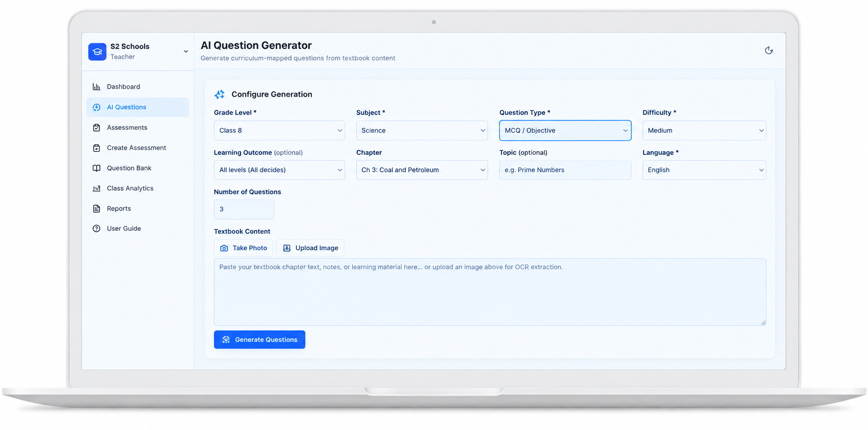Click the Assessments clipboard icon
Viewport: 868px width, 430px height.
click(x=96, y=128)
